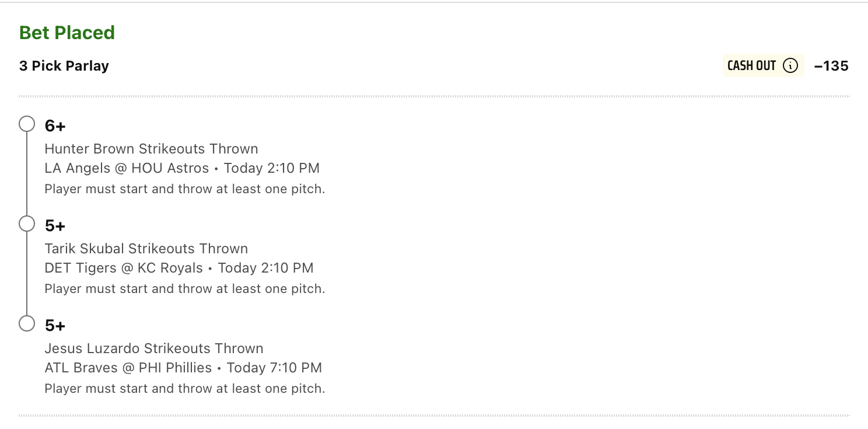
Task: Select the 5+ line for Jesus Luzardo
Action: pos(55,325)
